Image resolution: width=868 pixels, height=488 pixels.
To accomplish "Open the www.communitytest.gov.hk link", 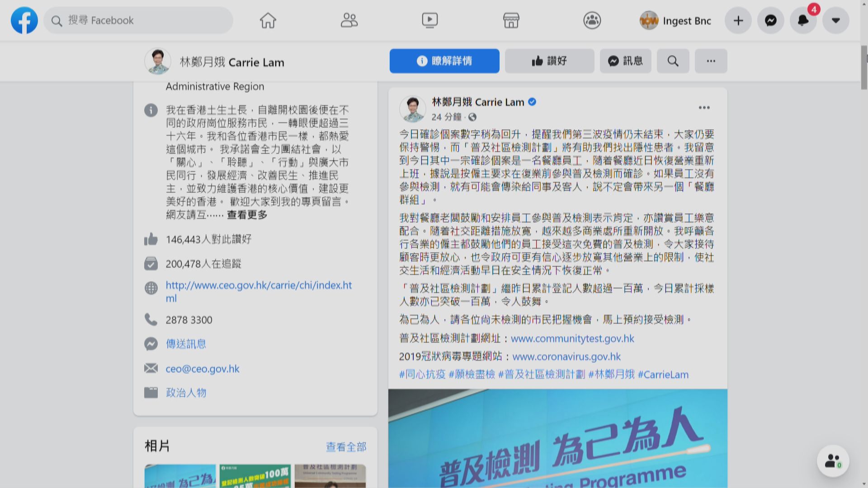I will tap(572, 338).
